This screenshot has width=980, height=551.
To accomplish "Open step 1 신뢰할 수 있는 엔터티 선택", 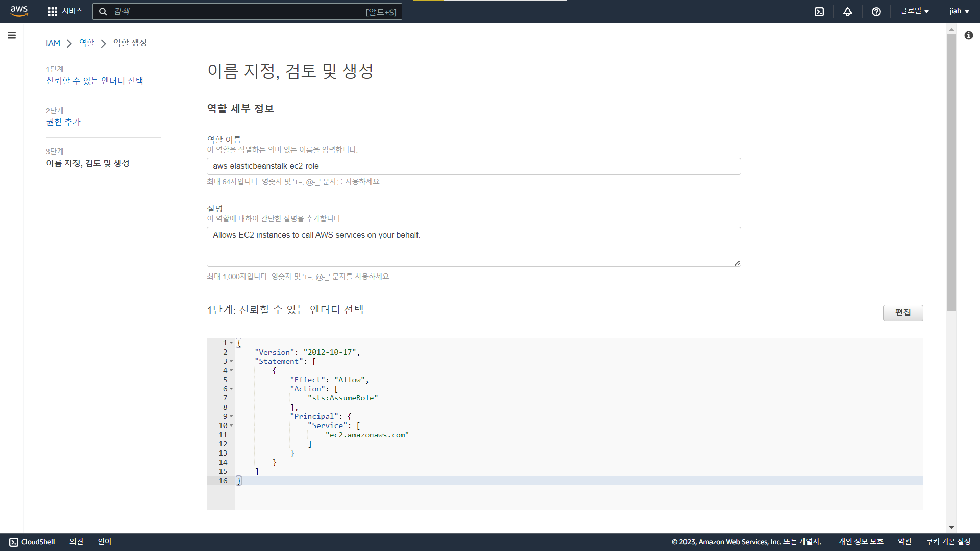I will (94, 81).
